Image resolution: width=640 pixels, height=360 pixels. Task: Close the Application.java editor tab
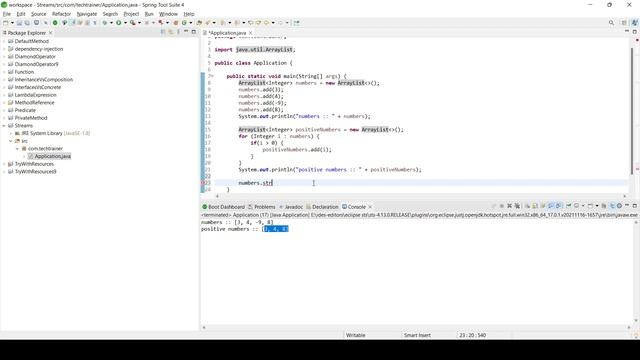[x=251, y=33]
